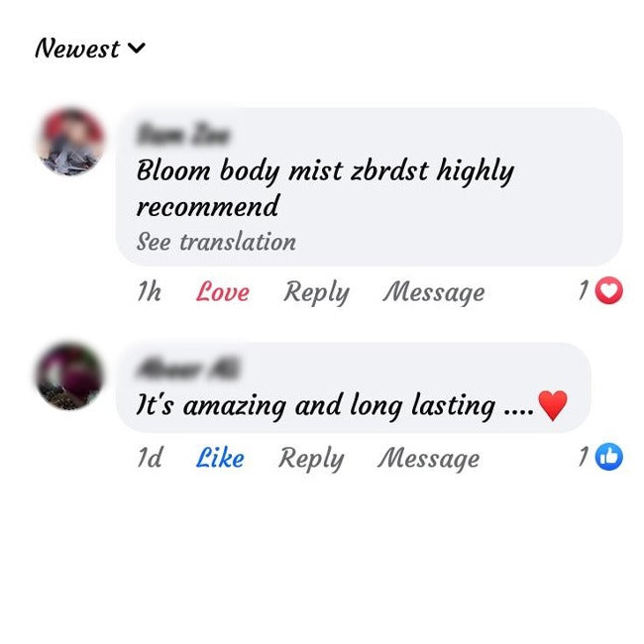Click the 1d timestamp on second comment
This screenshot has width=644, height=644.
tap(150, 458)
